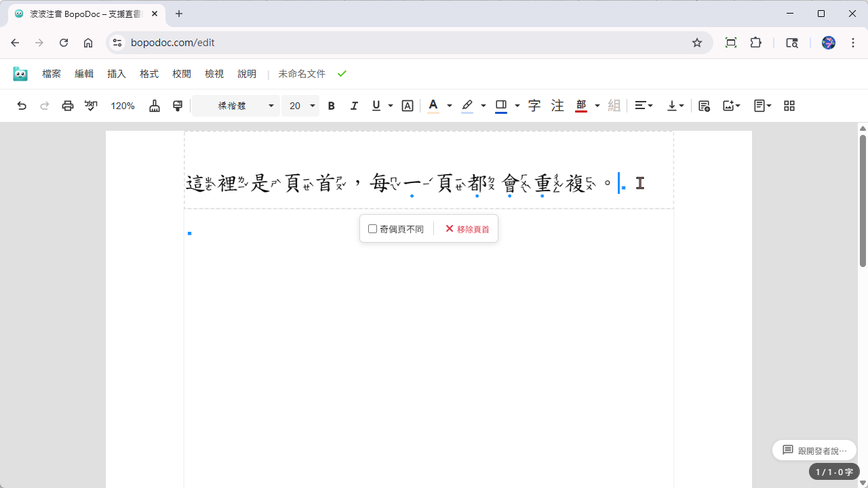Image resolution: width=868 pixels, height=488 pixels.
Task: Click the undo arrow in the toolbar
Action: 22,106
